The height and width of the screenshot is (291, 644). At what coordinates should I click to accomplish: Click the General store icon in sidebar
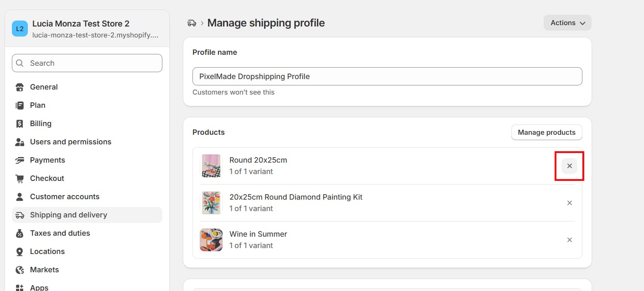20,87
